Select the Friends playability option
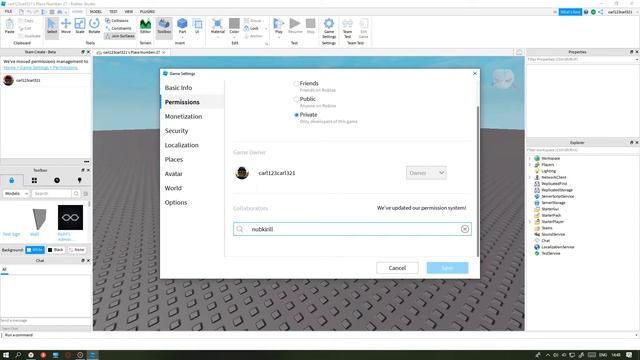The height and width of the screenshot is (360, 640). 296,84
